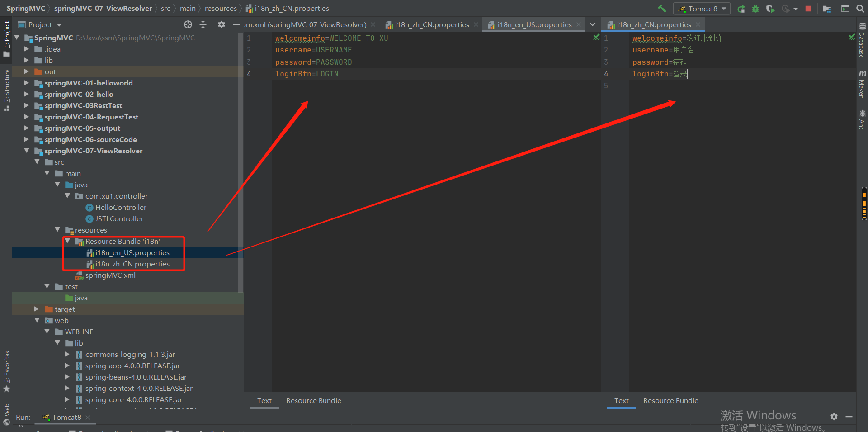Screen dimensions: 868x432
Task: Click inspection checkmark in left editor
Action: (x=596, y=37)
